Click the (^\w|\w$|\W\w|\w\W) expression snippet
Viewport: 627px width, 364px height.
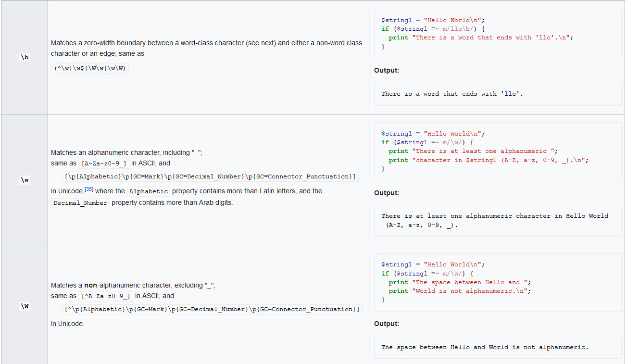pos(90,68)
